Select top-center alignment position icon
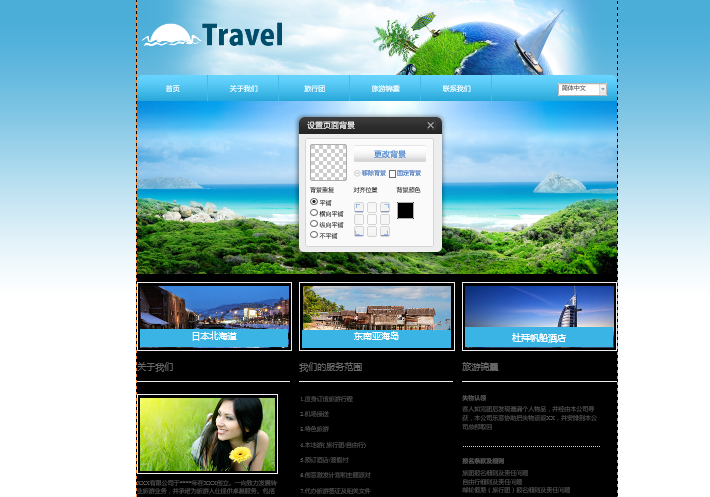 click(x=372, y=208)
